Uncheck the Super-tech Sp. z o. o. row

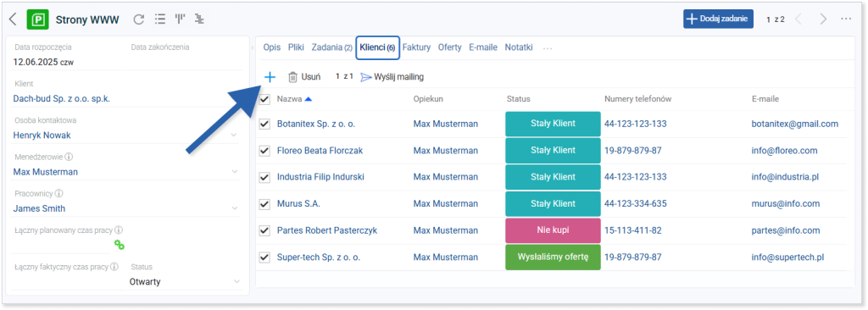pos(264,257)
